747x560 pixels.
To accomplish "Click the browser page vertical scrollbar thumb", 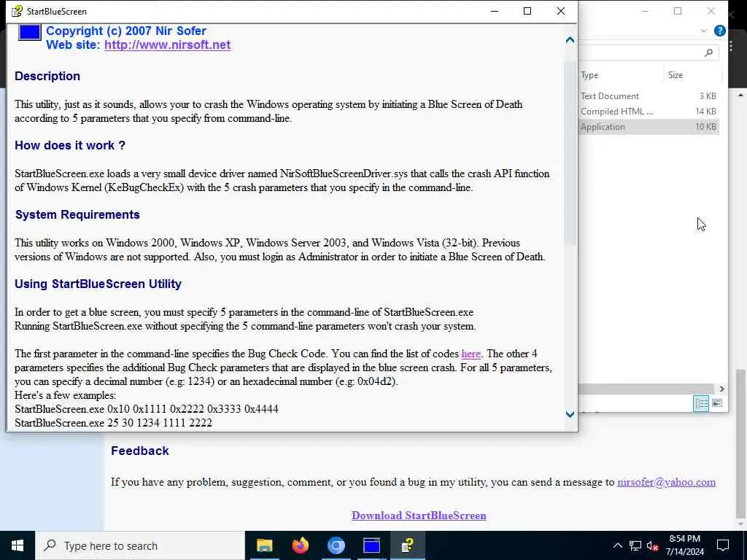I will coord(740,444).
